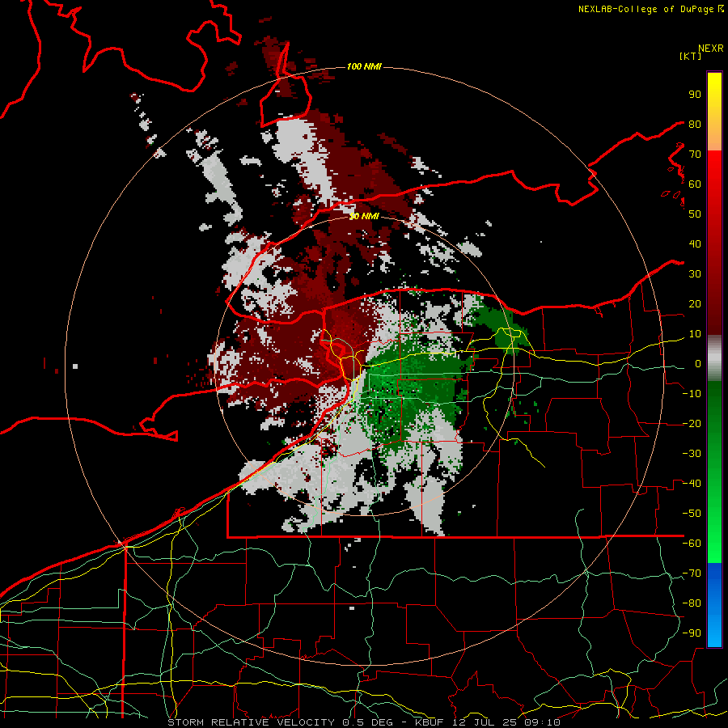Click the 0 value on the velocity scale

click(x=698, y=363)
